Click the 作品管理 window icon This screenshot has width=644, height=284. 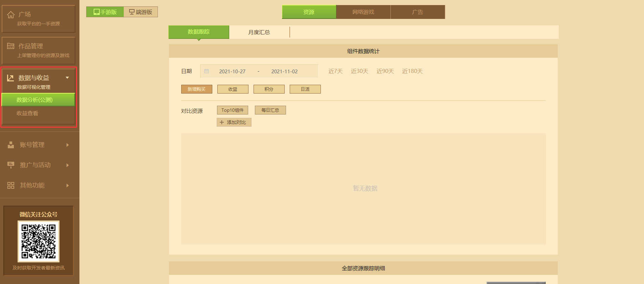11,46
